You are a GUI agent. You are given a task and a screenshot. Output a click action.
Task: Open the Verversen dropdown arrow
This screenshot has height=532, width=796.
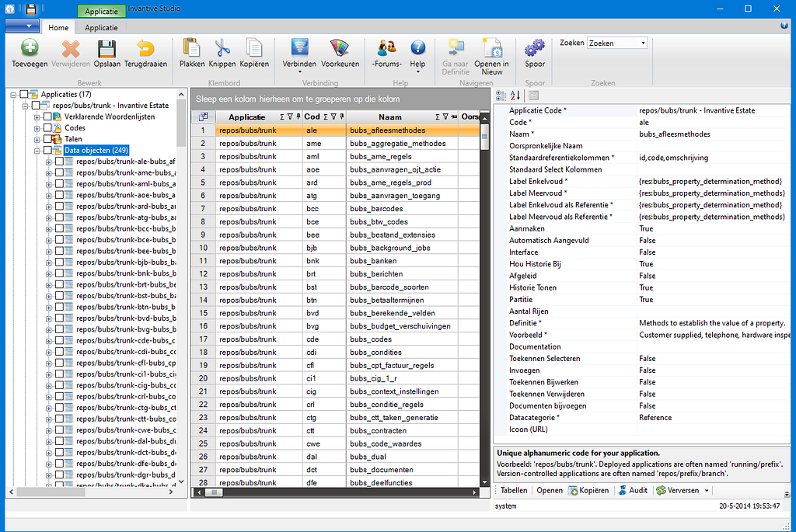[706, 490]
